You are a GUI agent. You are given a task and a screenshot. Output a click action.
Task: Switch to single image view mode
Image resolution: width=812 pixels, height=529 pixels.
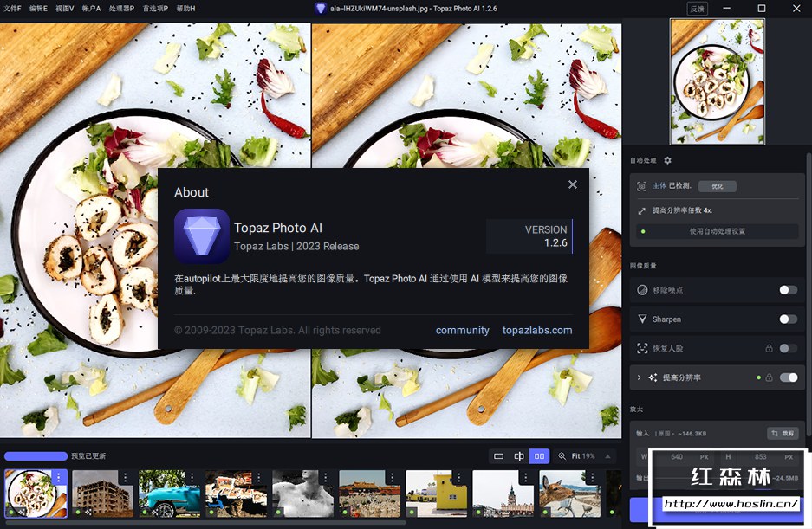pyautogui.click(x=498, y=456)
